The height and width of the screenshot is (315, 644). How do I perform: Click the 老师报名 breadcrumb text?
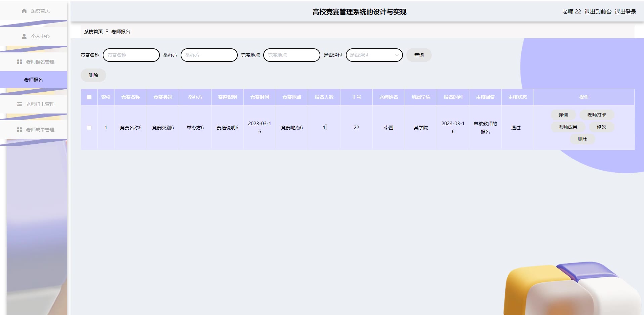121,32
